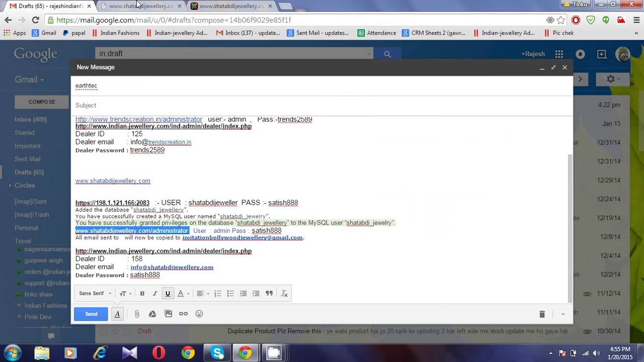The width and height of the screenshot is (644, 362).
Task: Apply quote formatting
Action: [x=269, y=294]
